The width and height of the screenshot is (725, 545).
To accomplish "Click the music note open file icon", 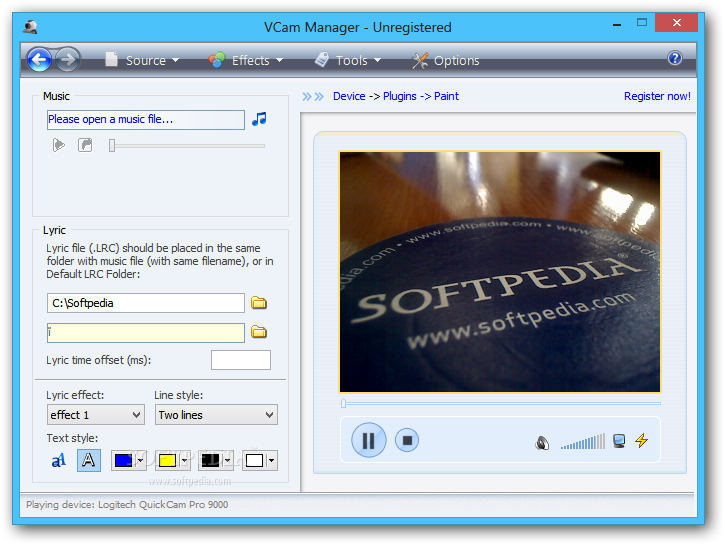I will [x=259, y=119].
